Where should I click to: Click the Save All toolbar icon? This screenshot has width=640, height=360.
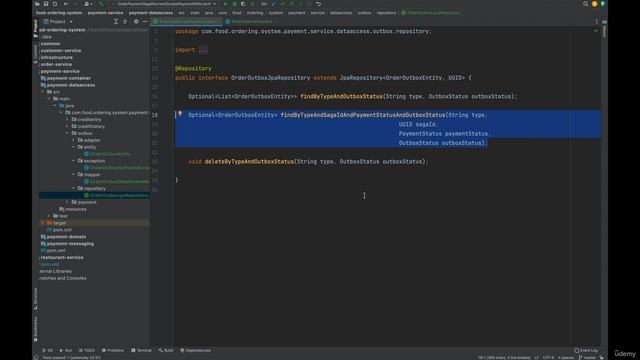tap(46, 4)
